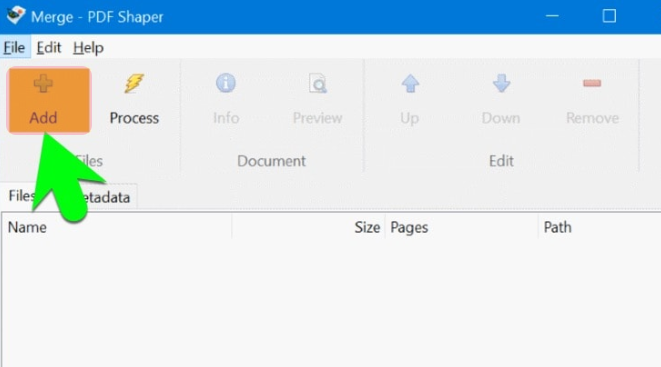Image resolution: width=661 pixels, height=367 pixels.
Task: Maximize the PDF Shaper window
Action: pyautogui.click(x=609, y=16)
